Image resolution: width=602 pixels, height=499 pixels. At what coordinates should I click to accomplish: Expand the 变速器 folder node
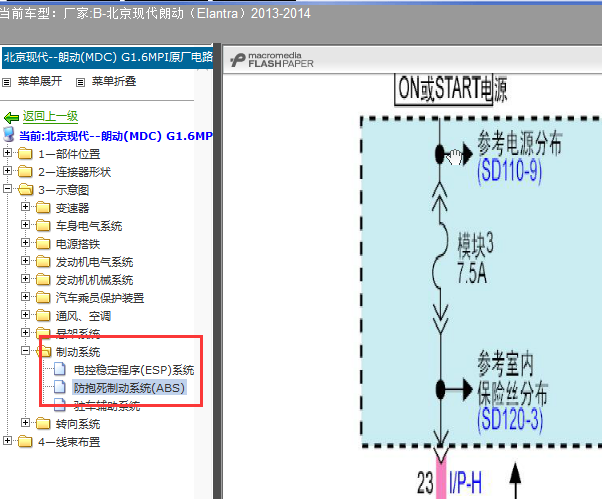[x=25, y=207]
